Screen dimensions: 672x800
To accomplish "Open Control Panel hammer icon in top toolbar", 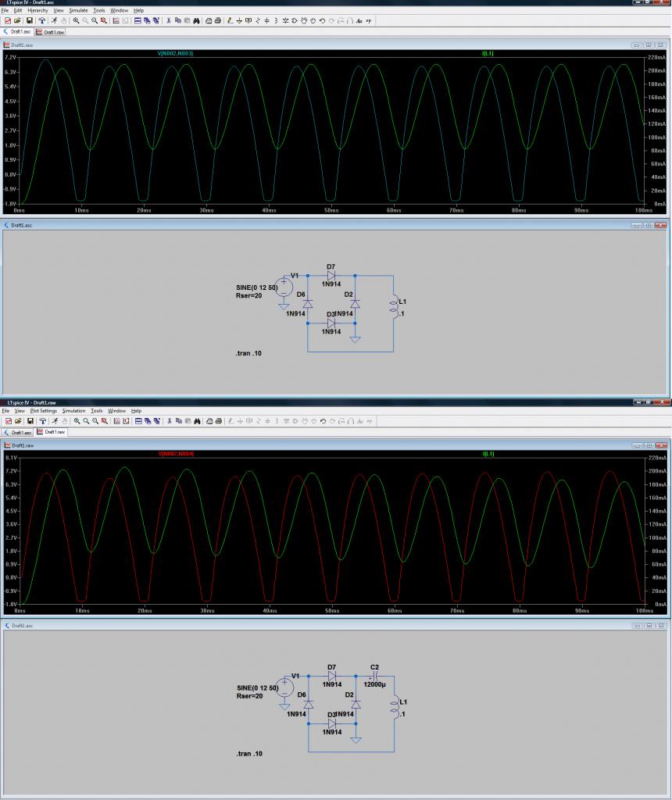I will (x=42, y=21).
